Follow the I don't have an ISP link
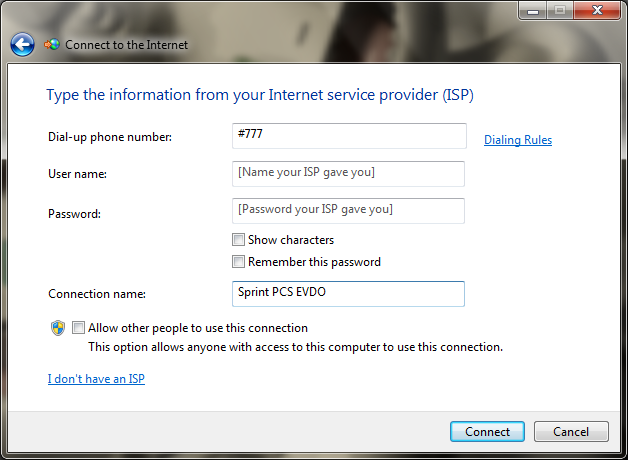 pyautogui.click(x=96, y=379)
